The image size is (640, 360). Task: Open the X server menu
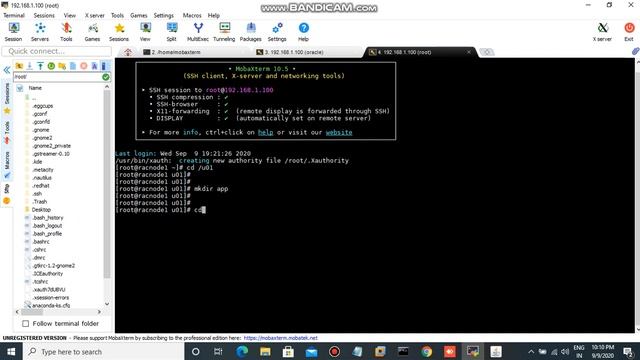click(x=95, y=15)
